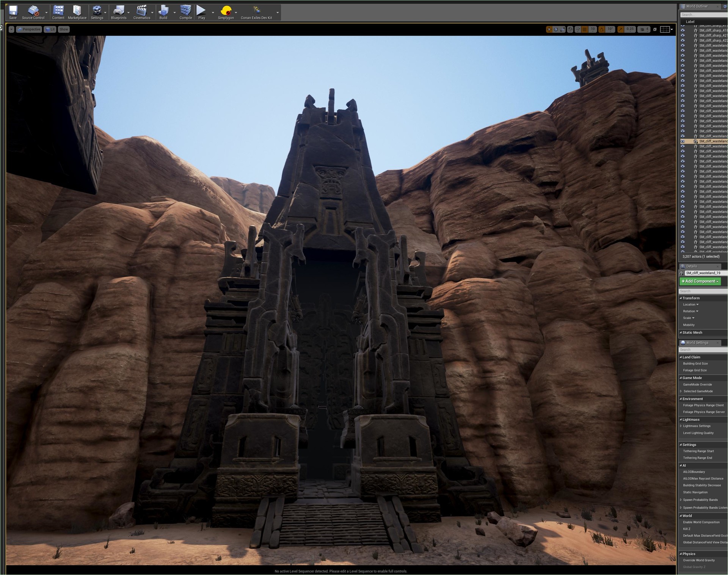Click the Compile toolbar icon
The height and width of the screenshot is (575, 728).
pyautogui.click(x=185, y=11)
